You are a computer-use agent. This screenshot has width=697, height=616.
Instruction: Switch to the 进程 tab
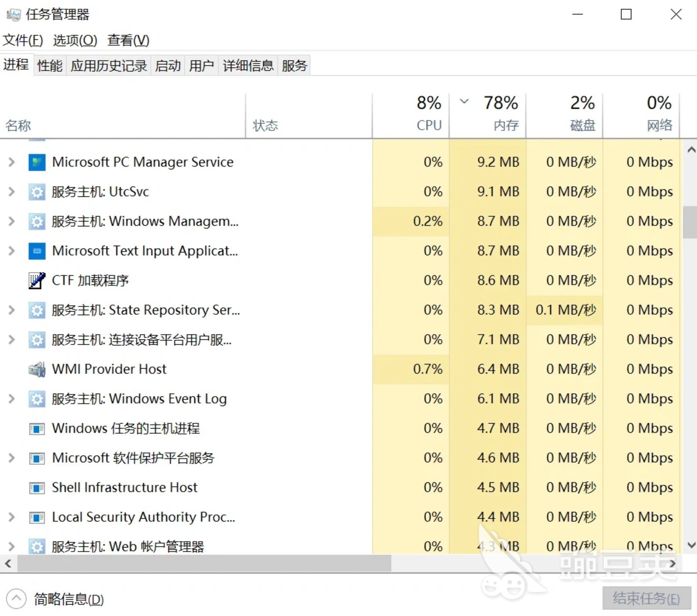(x=16, y=64)
